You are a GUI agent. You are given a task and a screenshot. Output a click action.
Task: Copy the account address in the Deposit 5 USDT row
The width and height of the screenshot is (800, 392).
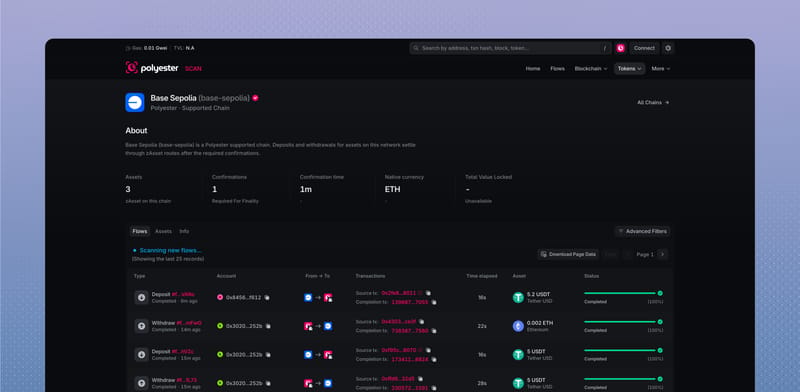(268, 354)
